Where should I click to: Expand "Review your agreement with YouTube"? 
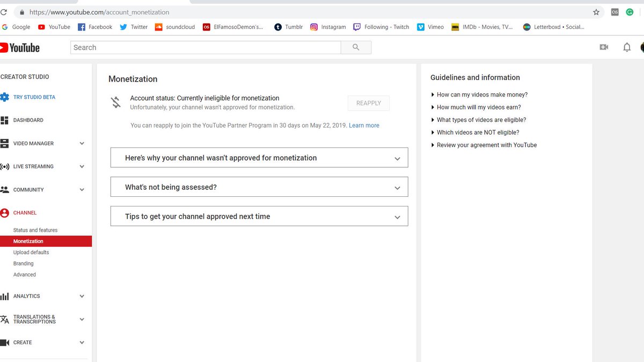coord(484,145)
